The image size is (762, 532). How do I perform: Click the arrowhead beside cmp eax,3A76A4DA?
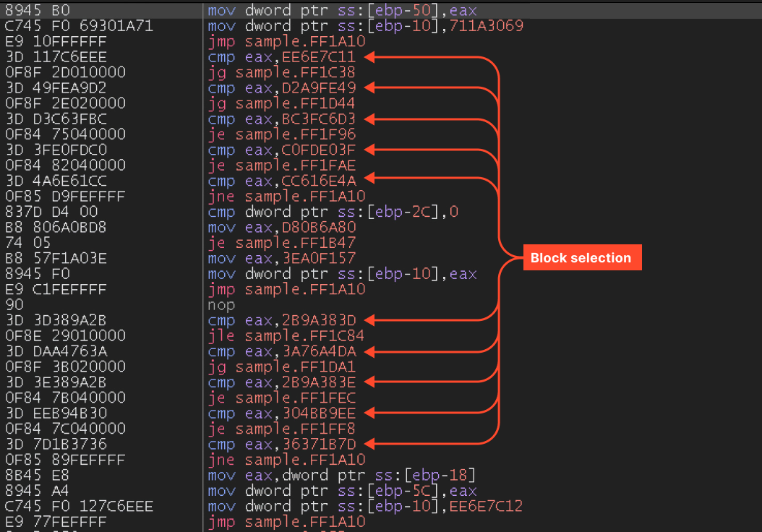click(x=370, y=351)
